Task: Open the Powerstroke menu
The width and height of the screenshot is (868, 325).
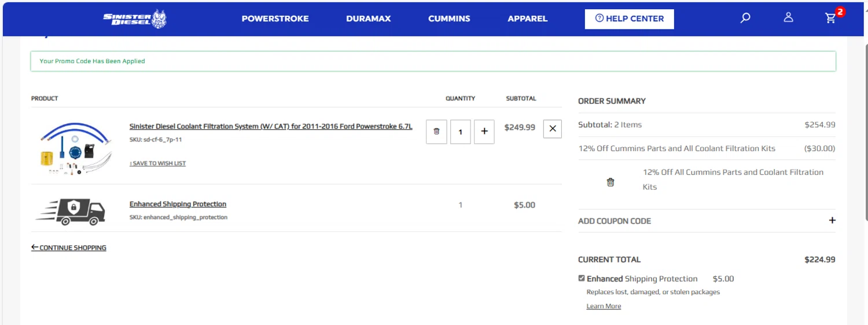Action: click(275, 19)
